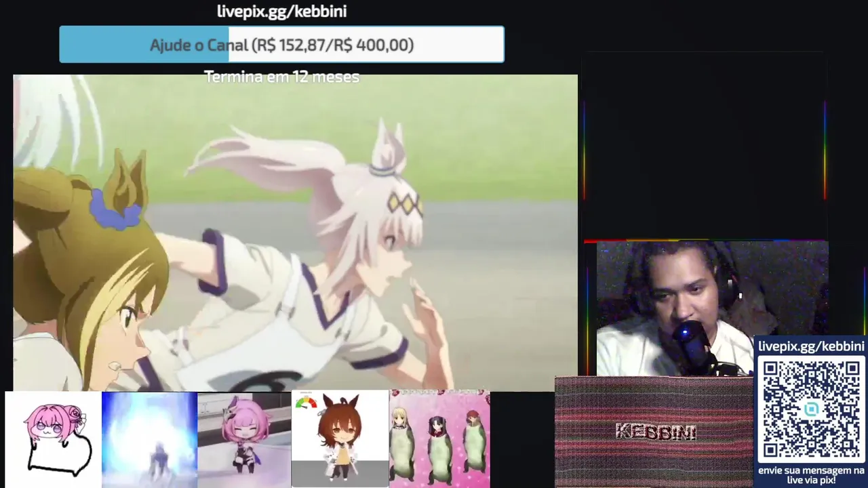The height and width of the screenshot is (488, 868).
Task: Select the three penguin-suit girls thumbnail
Action: (439, 439)
